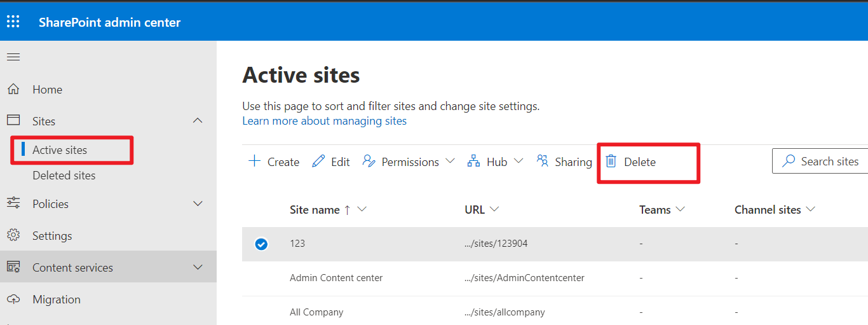
Task: Click the Content services icon
Action: point(13,267)
